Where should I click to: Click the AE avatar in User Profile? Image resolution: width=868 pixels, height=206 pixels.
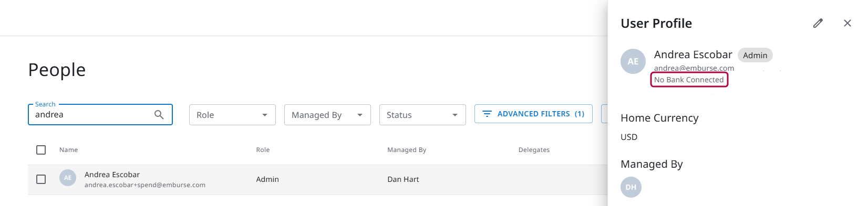tap(633, 61)
